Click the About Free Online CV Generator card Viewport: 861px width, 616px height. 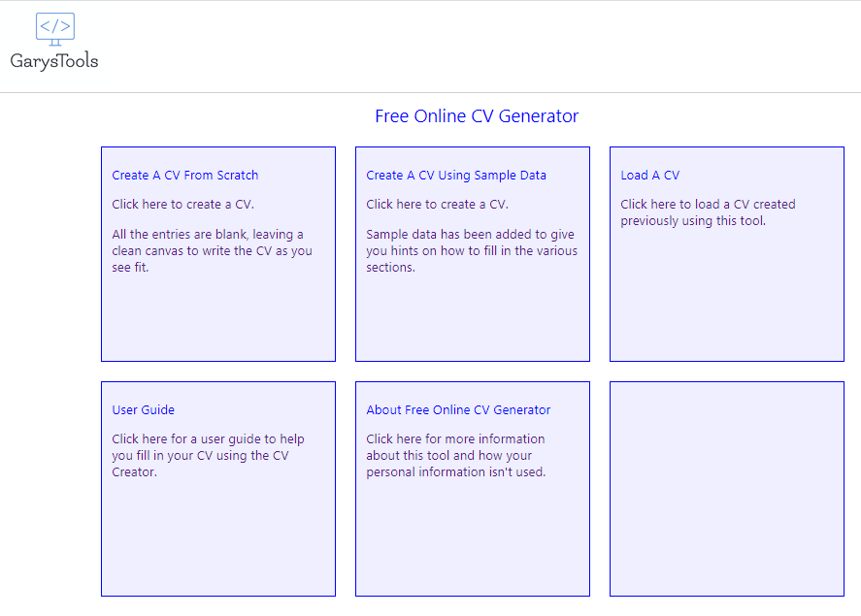click(x=472, y=534)
